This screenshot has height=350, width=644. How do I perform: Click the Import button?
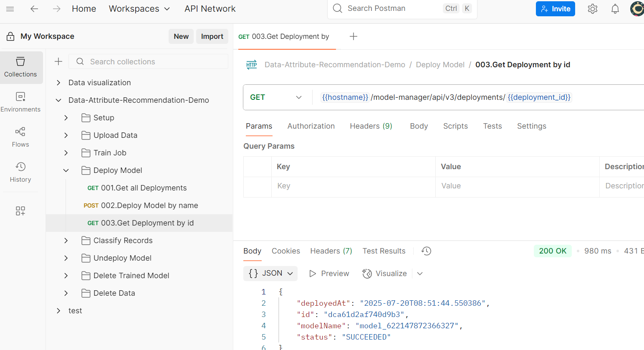coord(212,36)
